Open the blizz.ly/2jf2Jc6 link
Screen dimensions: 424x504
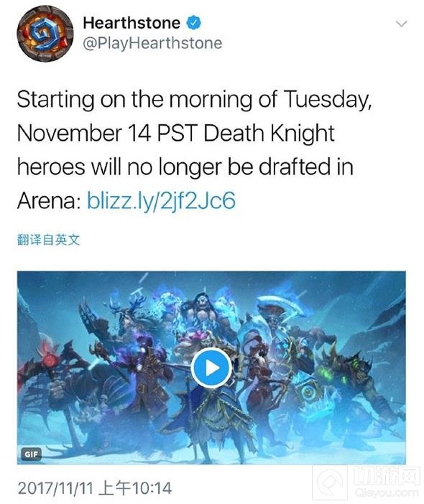(161, 201)
